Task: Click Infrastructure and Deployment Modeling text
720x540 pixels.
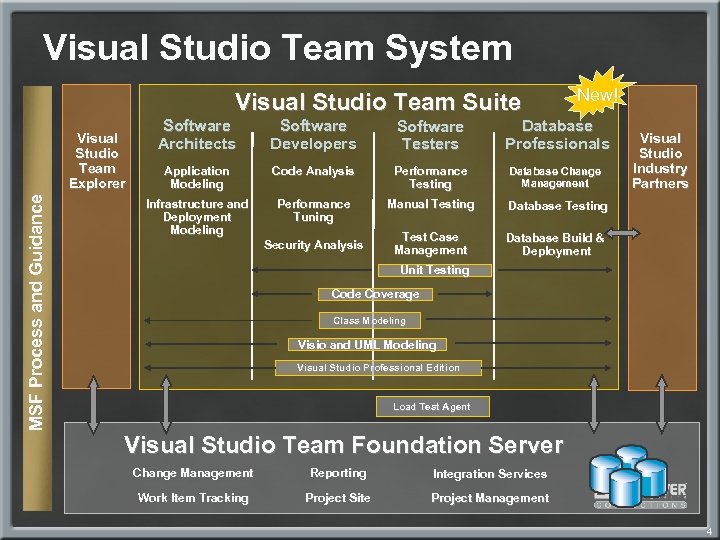Action: pyautogui.click(x=197, y=217)
